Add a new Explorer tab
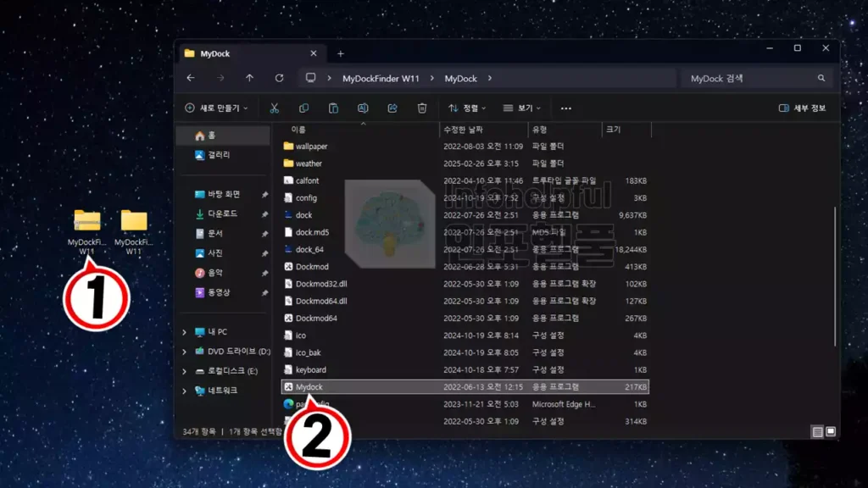Screen dimensions: 868x488 tap(341, 53)
